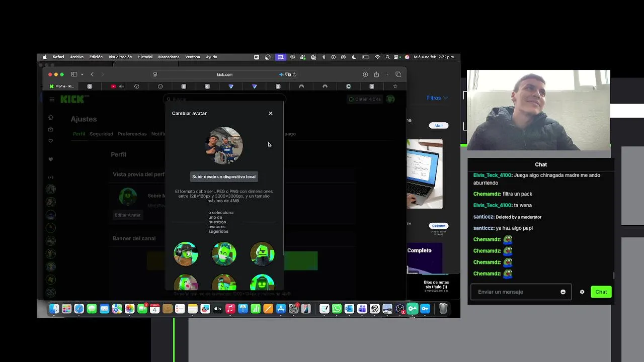
Task: Click the Obtener button in background window
Action: [x=439, y=226]
